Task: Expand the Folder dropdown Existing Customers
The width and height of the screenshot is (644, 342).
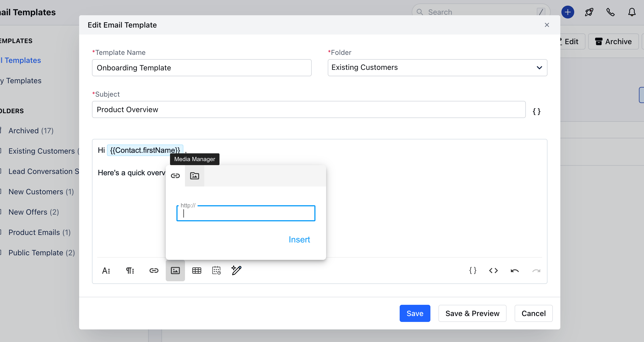Action: (437, 68)
